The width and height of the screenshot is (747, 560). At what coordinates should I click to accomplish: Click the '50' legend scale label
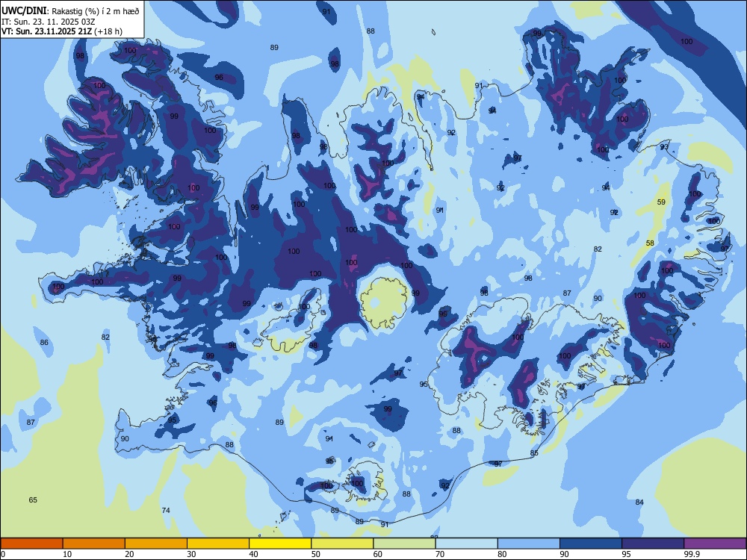(315, 554)
